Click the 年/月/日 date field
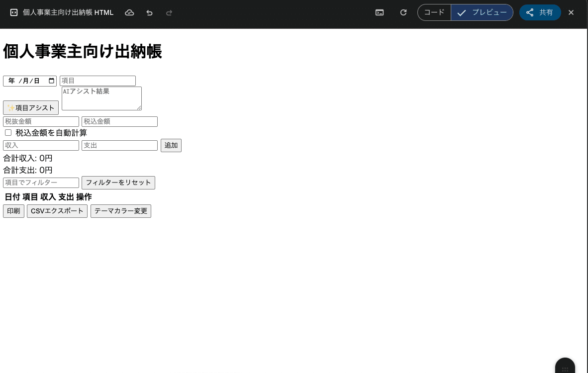The image size is (588, 373). pos(30,81)
